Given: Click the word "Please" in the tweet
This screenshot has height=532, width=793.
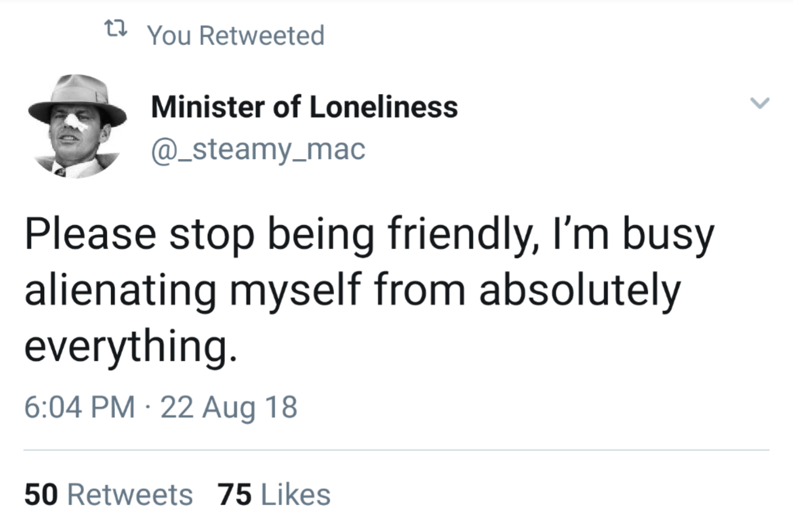Looking at the screenshot, I should tap(91, 235).
